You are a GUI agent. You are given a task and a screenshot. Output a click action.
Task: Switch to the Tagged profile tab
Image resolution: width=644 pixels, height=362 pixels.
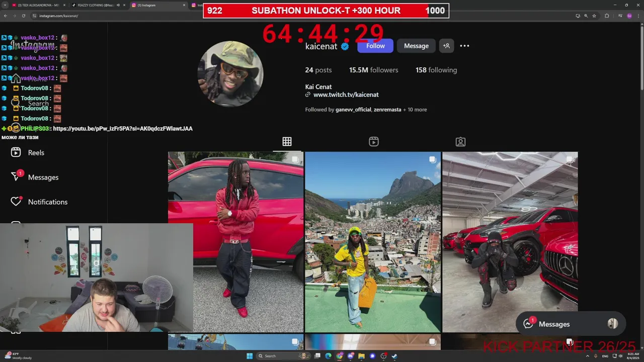click(x=460, y=142)
